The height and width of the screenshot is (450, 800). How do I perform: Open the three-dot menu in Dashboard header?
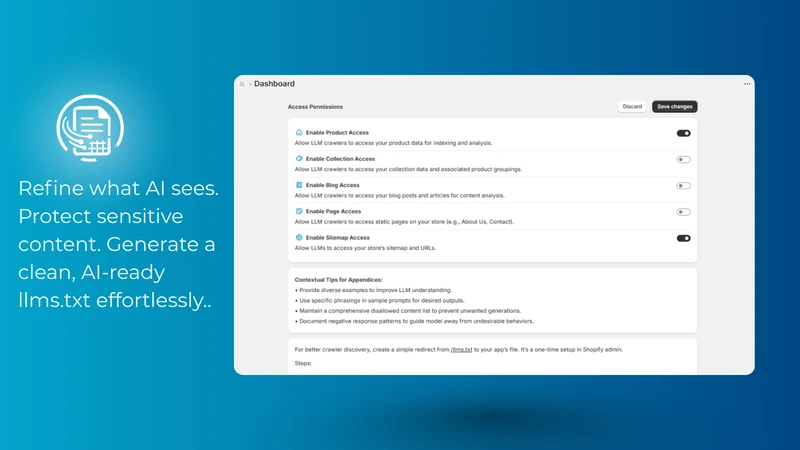pos(747,84)
